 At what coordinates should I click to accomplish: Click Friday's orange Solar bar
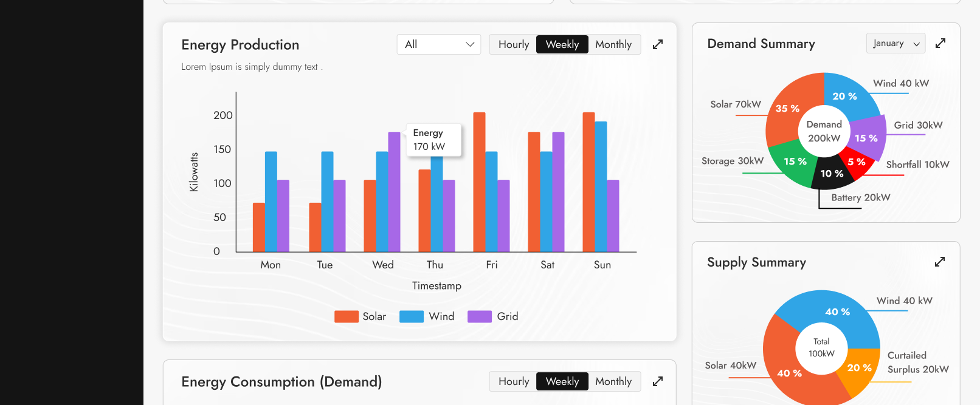point(479,182)
